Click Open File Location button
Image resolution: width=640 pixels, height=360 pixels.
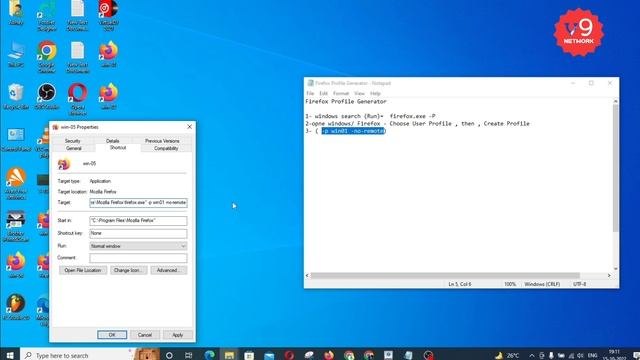coord(83,270)
